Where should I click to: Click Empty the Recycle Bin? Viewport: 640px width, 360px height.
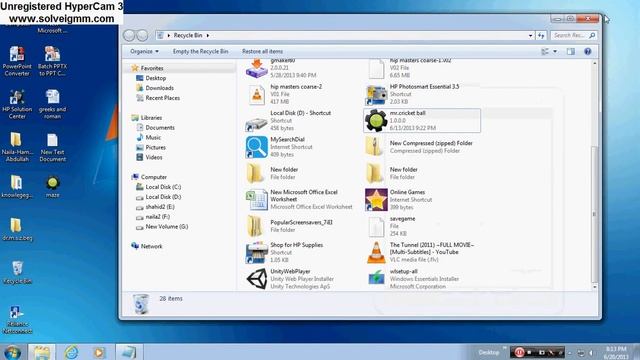[200, 51]
